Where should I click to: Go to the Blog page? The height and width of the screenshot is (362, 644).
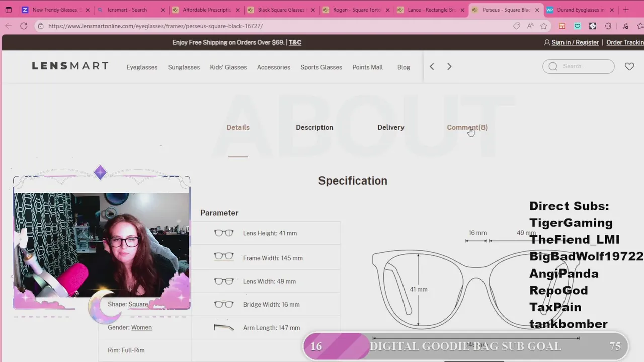[x=404, y=67]
